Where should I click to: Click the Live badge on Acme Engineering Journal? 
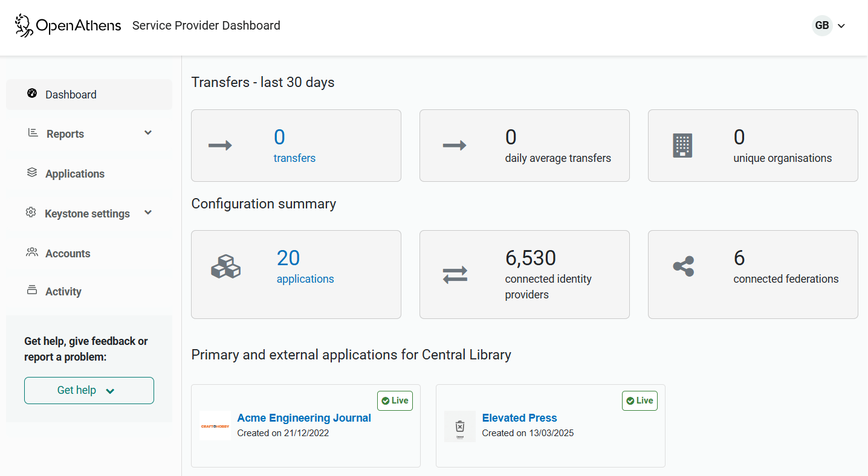coord(395,400)
